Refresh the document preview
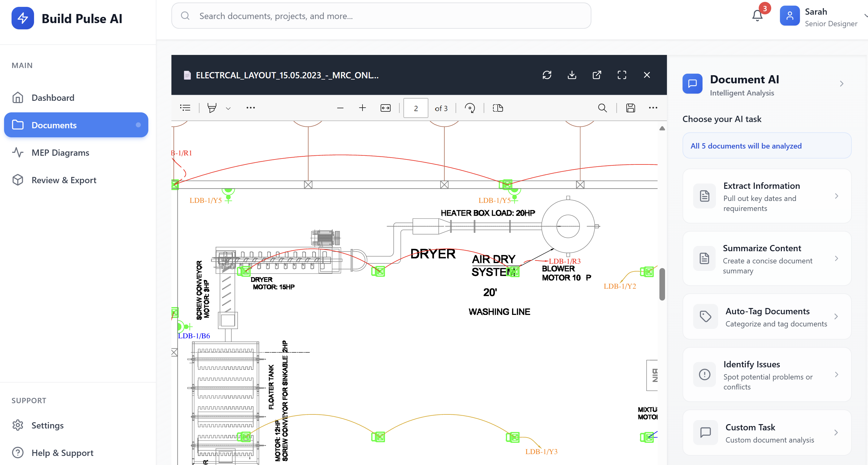The image size is (868, 465). [546, 75]
